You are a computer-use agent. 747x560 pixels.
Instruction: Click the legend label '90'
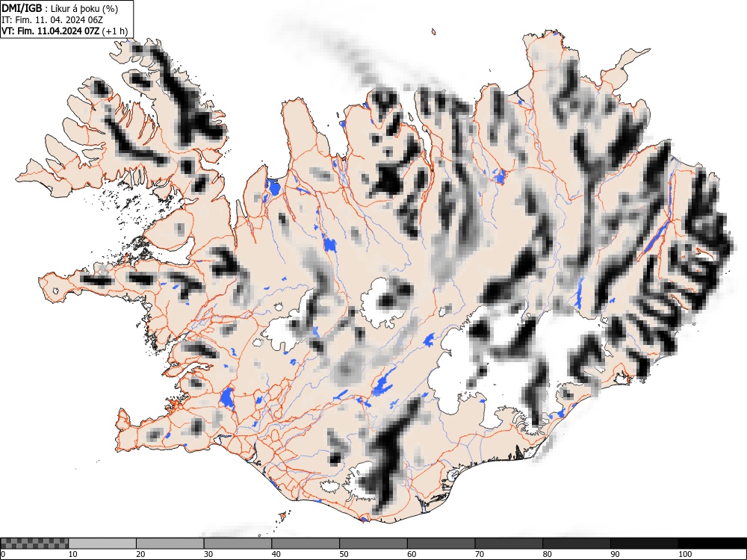coord(615,554)
